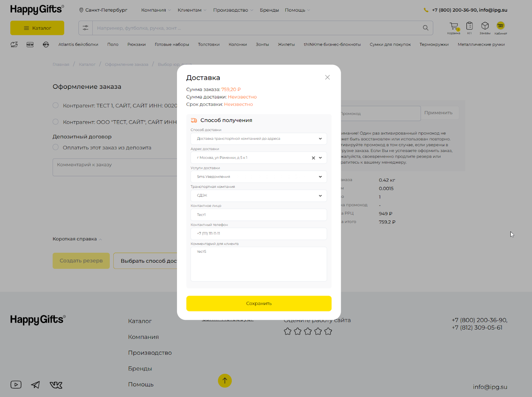532x397 pixels.
Task: Open search filter settings icon
Action: click(x=85, y=28)
